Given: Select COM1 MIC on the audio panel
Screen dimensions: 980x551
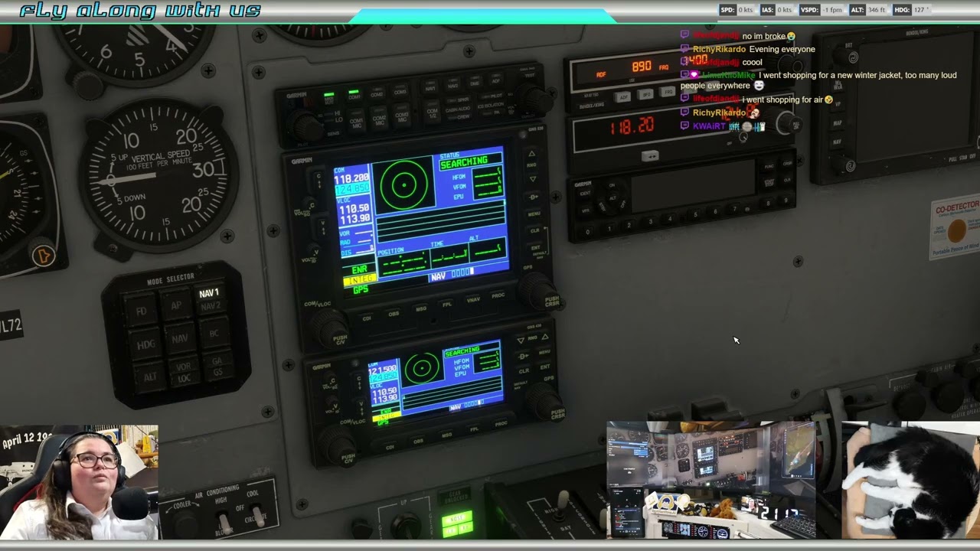Looking at the screenshot, I should (356, 120).
